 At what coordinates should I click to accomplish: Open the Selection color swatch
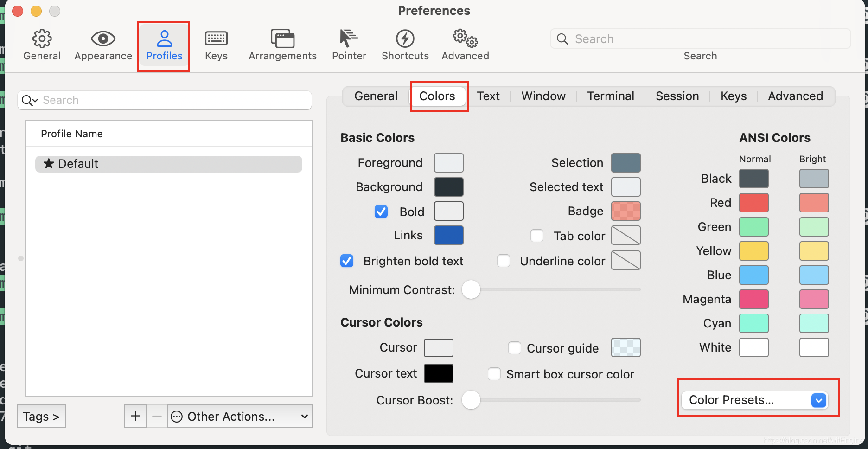[x=626, y=163]
